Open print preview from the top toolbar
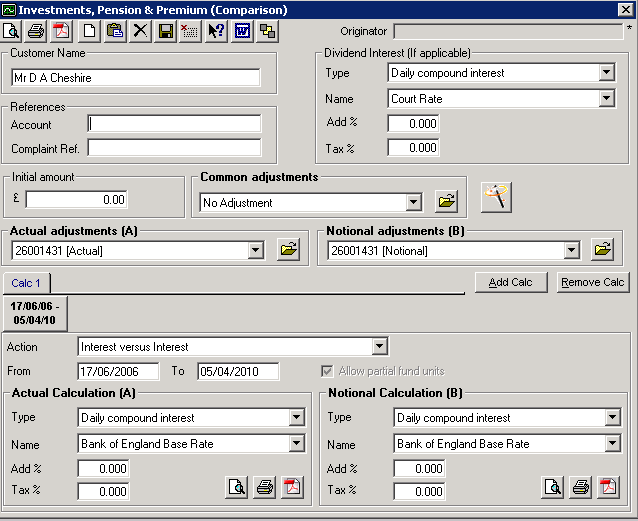The image size is (638, 521). 11,31
